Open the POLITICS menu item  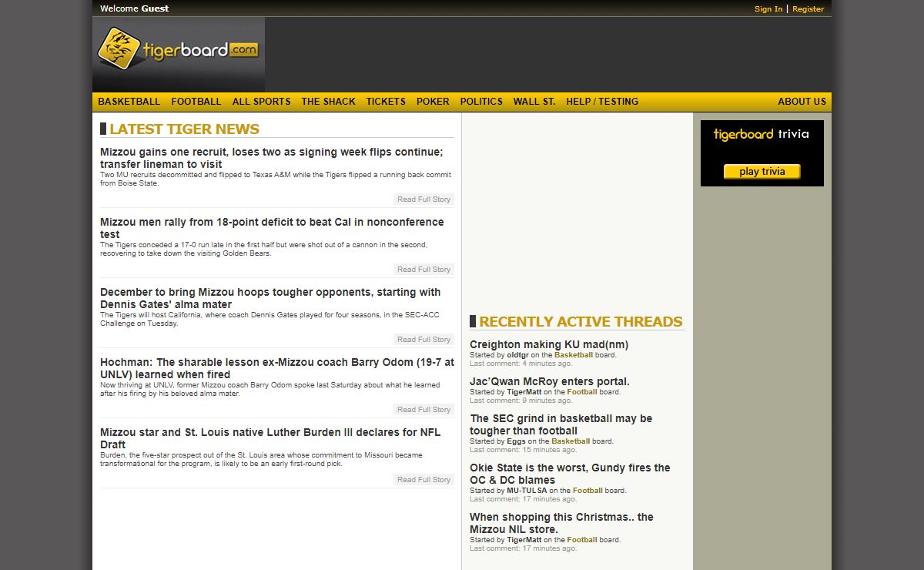(x=481, y=102)
